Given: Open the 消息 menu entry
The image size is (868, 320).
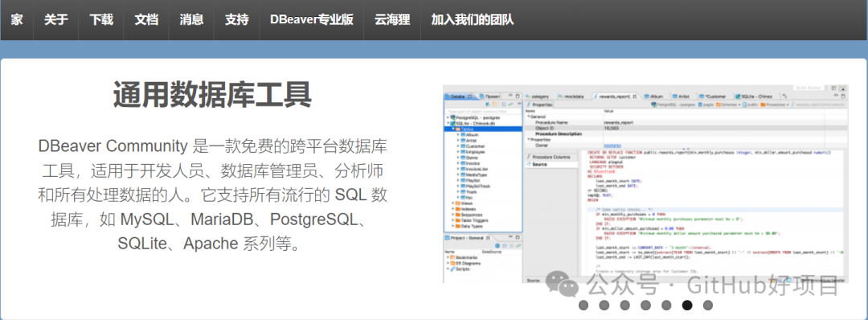Looking at the screenshot, I should tap(191, 20).
